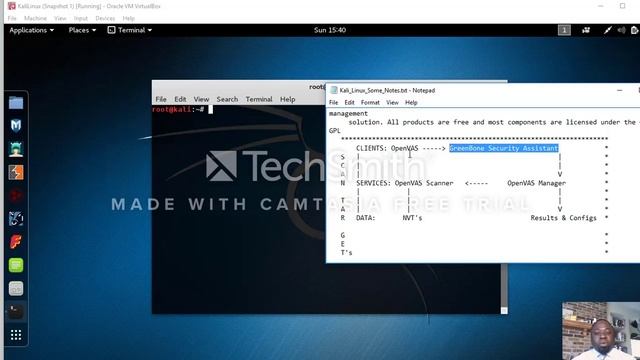
Task: Open the VirtualBox File menu
Action: click(x=12, y=18)
